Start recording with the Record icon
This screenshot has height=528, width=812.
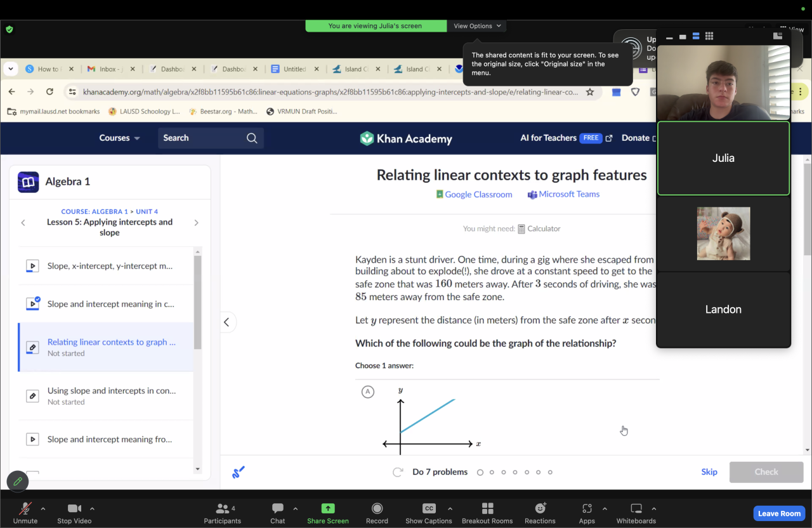[x=377, y=508]
